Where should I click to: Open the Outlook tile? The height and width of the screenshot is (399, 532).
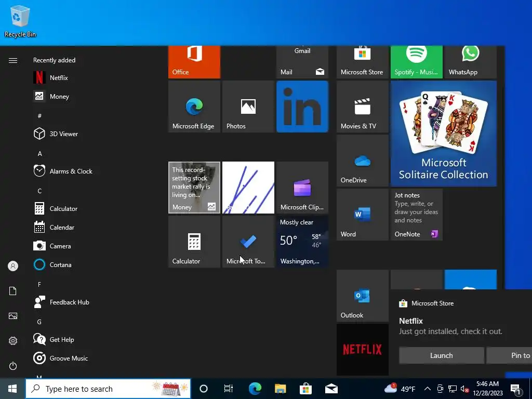click(x=362, y=296)
